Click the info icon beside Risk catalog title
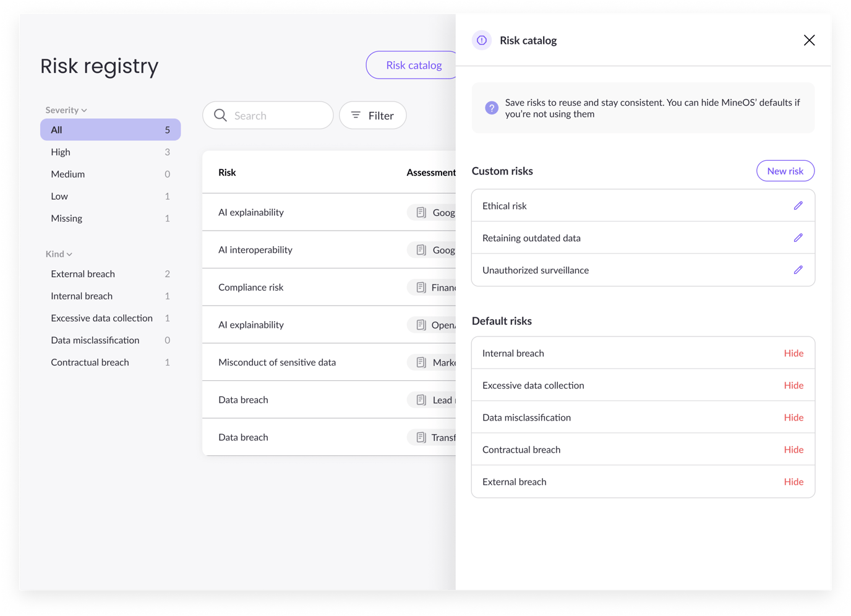 (481, 40)
